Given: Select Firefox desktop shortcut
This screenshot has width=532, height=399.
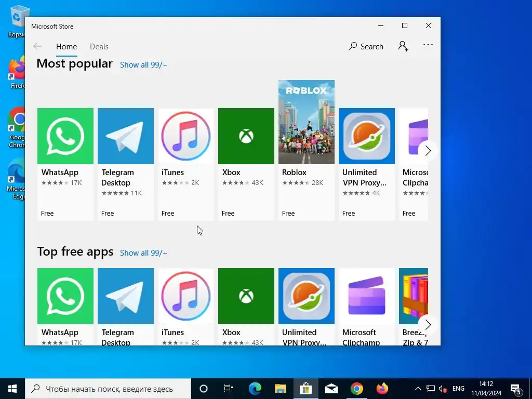Looking at the screenshot, I should click(x=17, y=73).
